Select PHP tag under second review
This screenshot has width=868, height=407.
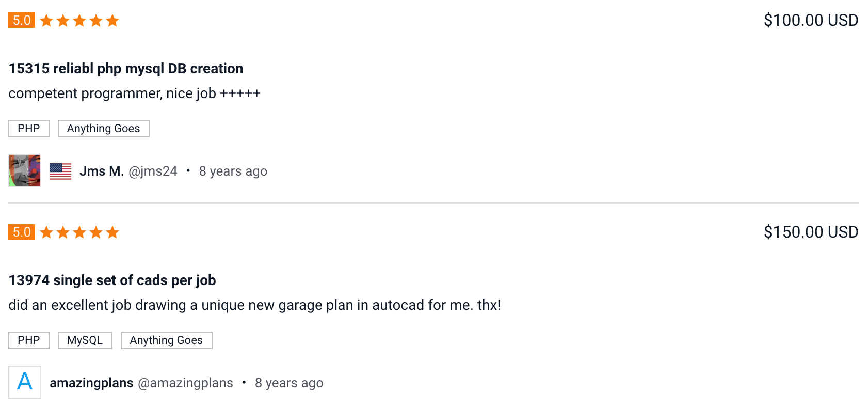coord(29,340)
